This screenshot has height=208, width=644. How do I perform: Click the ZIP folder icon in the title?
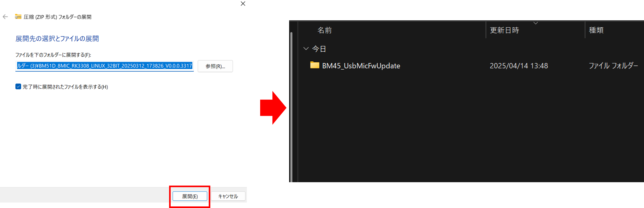[18, 17]
